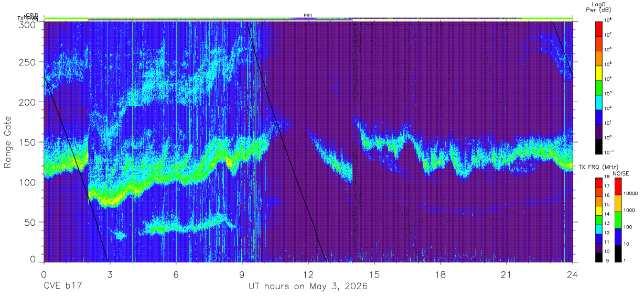Click the '18' TX FRQ scale label
Image resolution: width=644 pixels, height=297 pixels.
click(607, 177)
